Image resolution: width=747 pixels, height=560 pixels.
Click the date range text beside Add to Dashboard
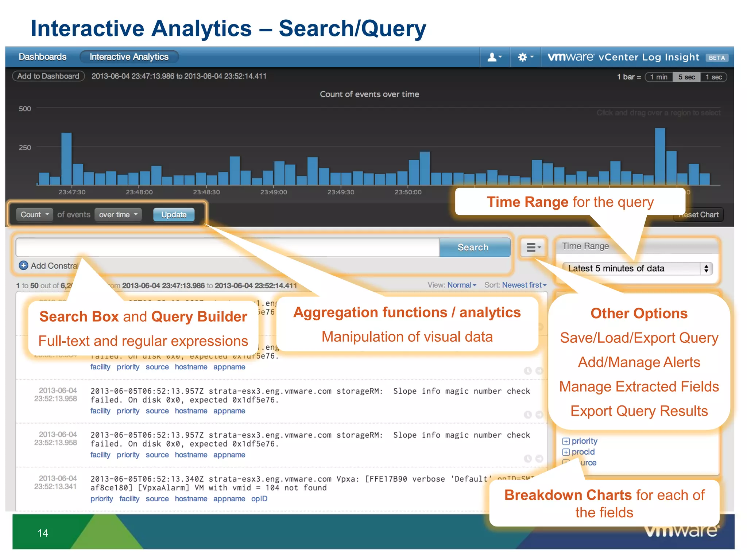pyautogui.click(x=179, y=76)
